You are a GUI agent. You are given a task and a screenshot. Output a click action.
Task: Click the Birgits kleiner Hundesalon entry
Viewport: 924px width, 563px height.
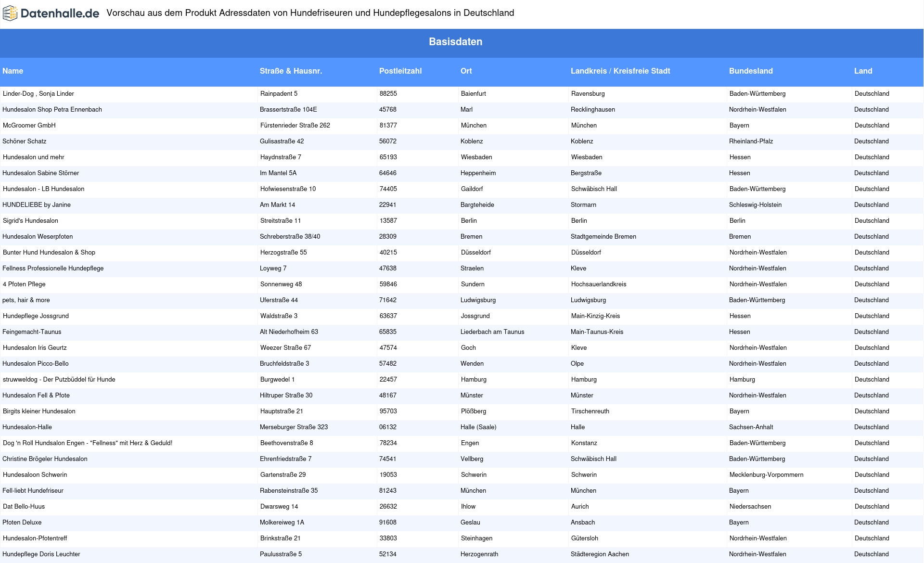[x=39, y=411]
